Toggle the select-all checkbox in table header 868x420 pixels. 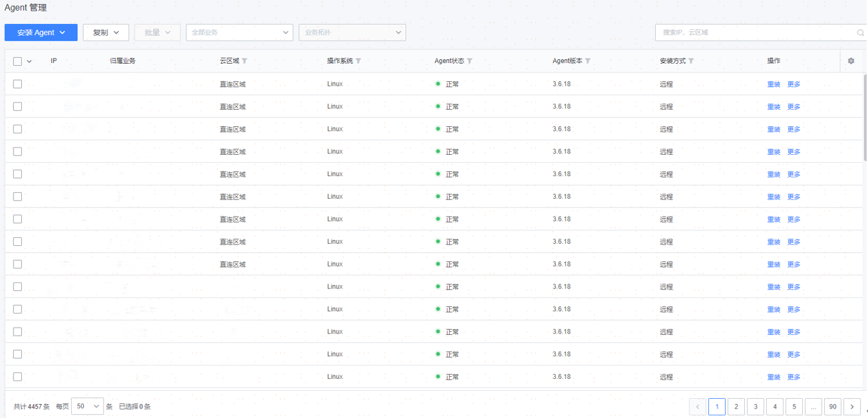[x=17, y=61]
